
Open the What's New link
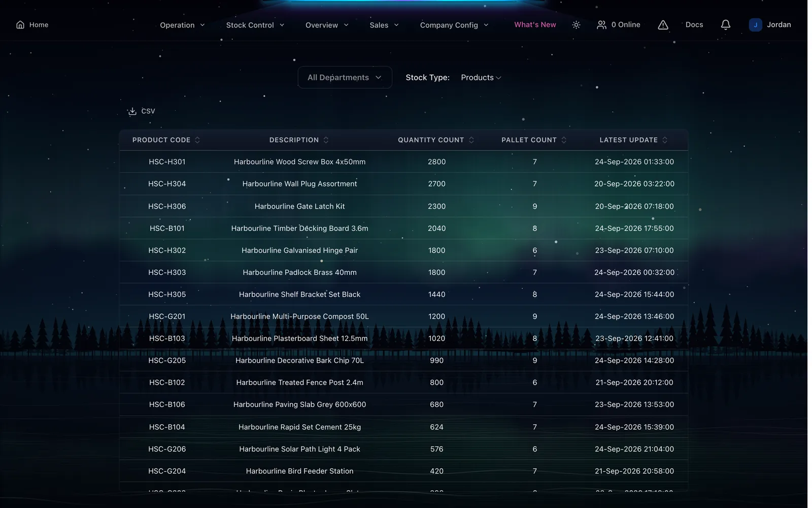point(535,24)
